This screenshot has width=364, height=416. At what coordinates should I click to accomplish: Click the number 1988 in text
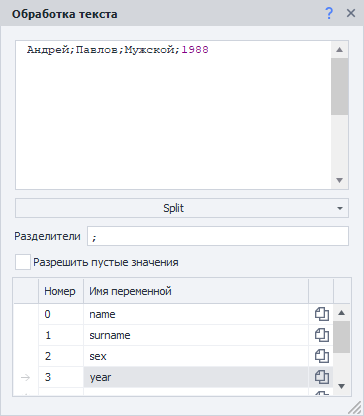(195, 50)
